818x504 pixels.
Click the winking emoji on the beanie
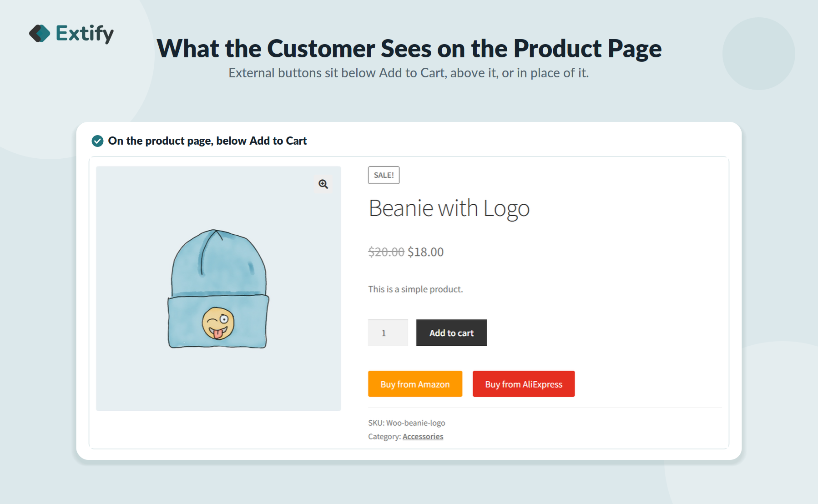pos(218,323)
